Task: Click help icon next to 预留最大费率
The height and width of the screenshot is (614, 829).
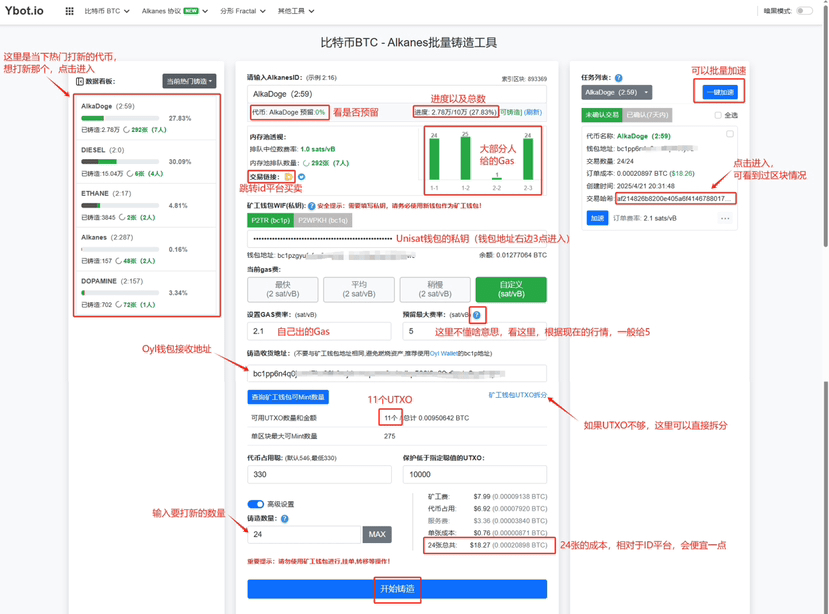Action: pyautogui.click(x=476, y=315)
